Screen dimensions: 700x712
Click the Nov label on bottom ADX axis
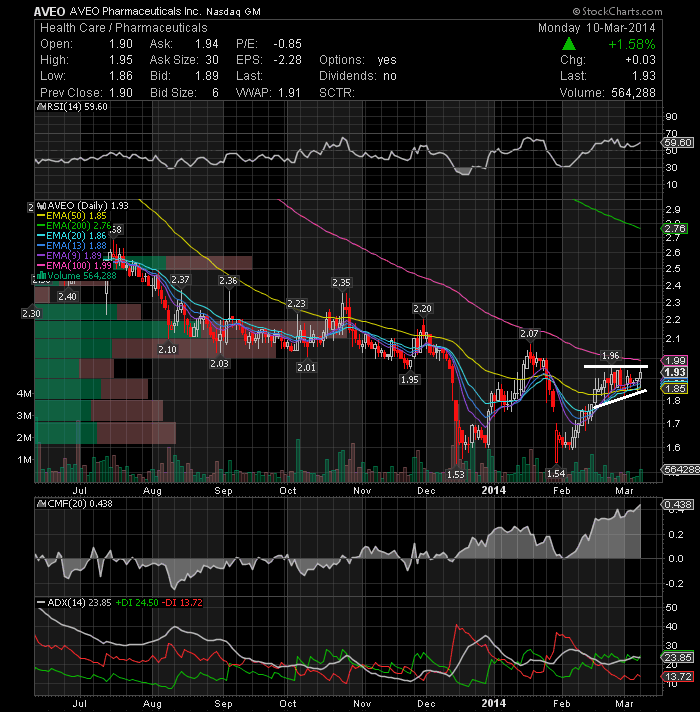362,703
